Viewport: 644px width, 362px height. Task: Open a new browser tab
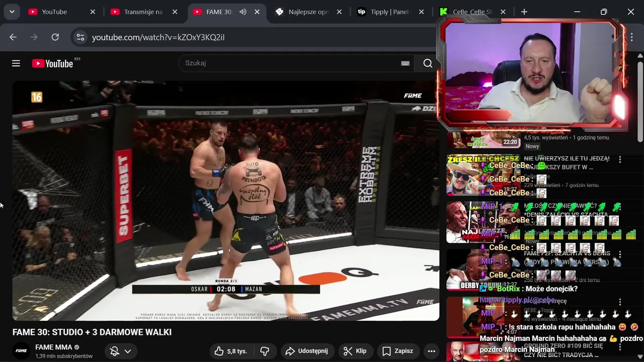pos(524,12)
